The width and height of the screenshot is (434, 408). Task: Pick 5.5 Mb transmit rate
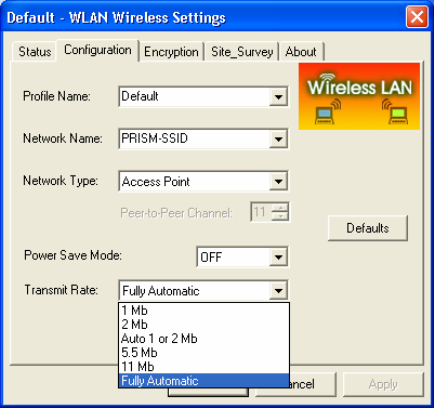tap(204, 353)
